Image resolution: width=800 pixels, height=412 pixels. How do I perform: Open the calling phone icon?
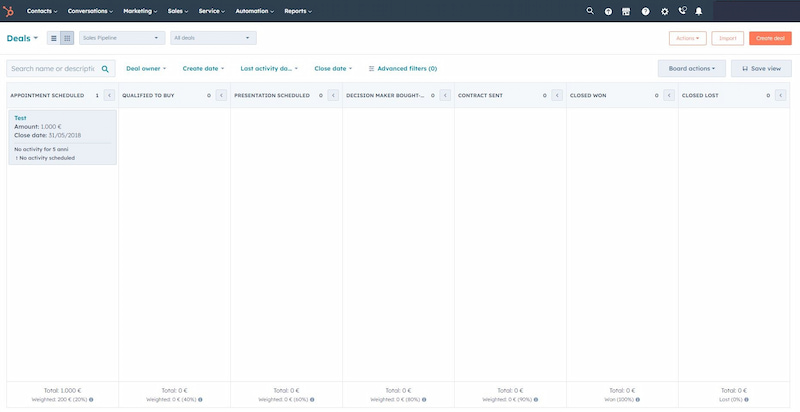tap(682, 11)
